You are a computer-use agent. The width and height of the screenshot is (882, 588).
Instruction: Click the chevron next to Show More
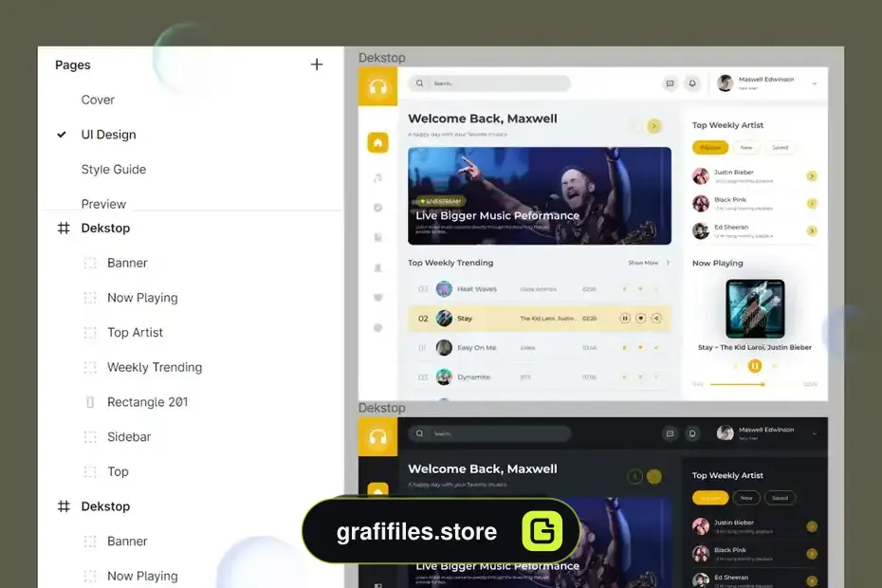click(668, 263)
